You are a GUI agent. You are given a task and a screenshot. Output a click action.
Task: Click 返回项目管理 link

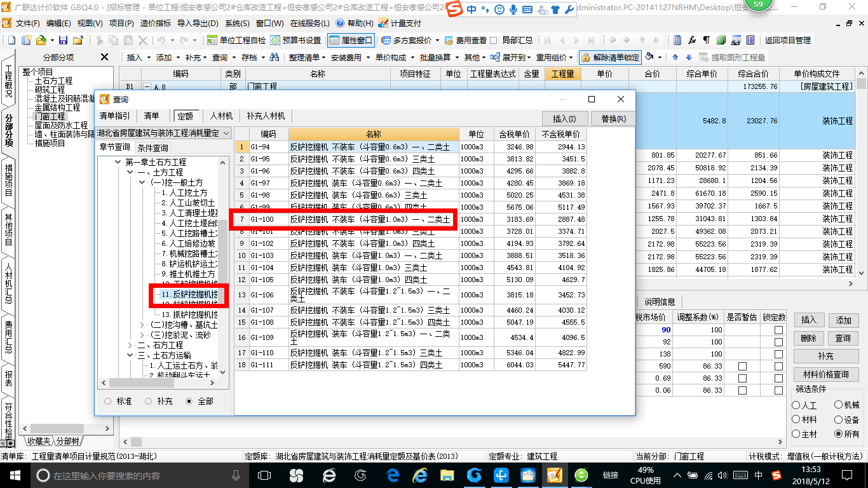[787, 40]
